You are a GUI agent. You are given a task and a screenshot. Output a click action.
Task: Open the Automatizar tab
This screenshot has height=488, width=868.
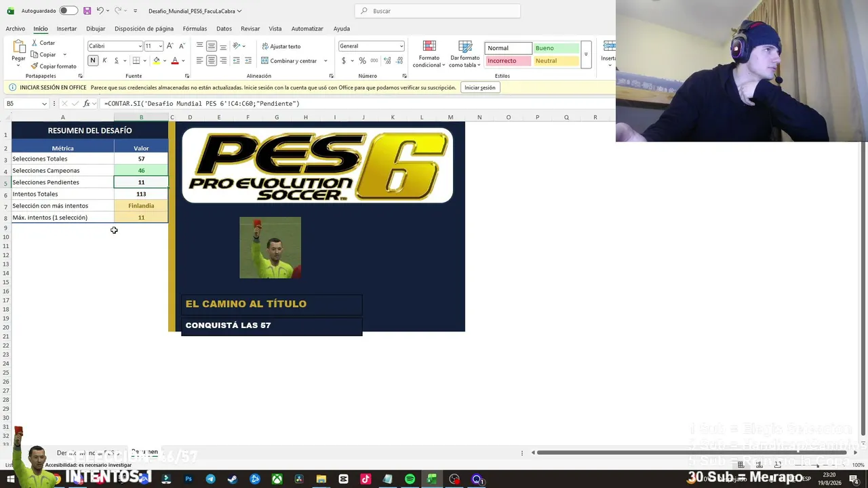click(307, 28)
